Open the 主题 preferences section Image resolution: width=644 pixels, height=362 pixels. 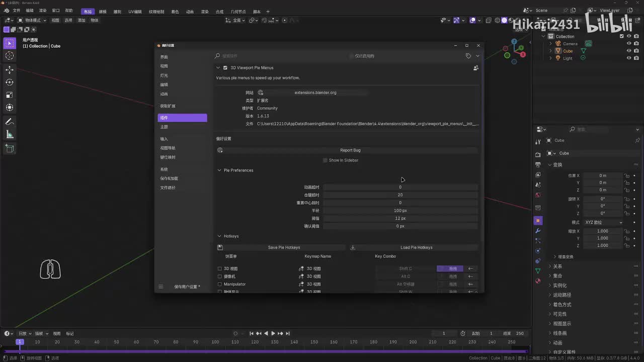[182, 127]
